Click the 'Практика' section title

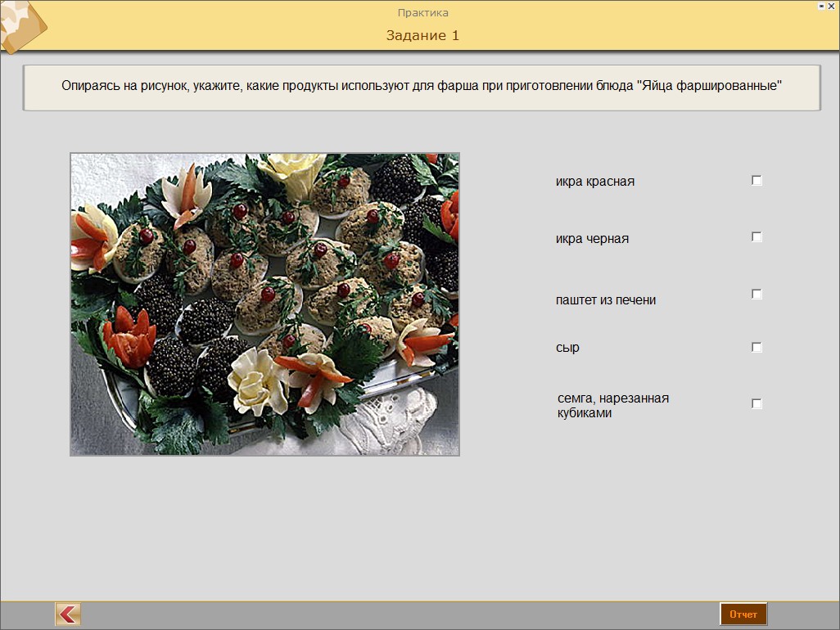tap(422, 12)
